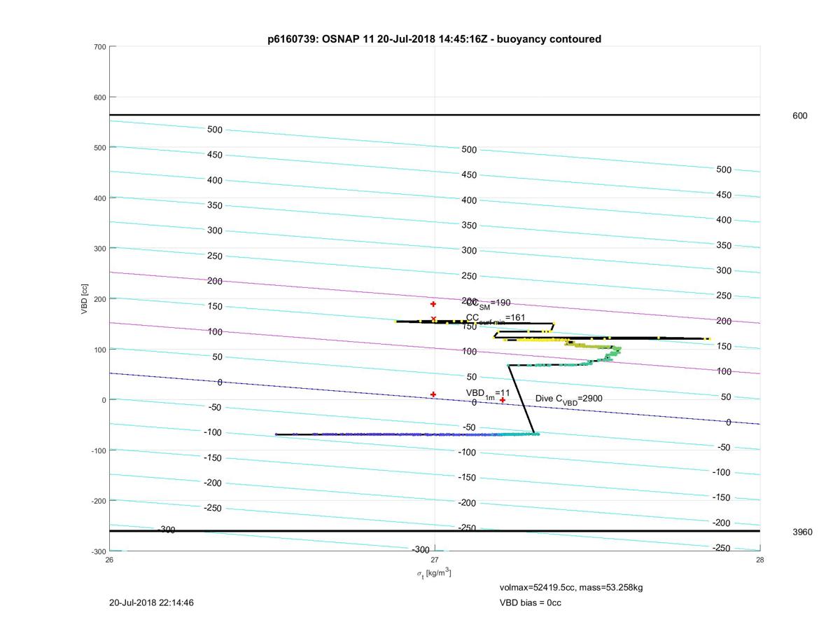Click the 'CC surf min =161' annotation

[496, 319]
